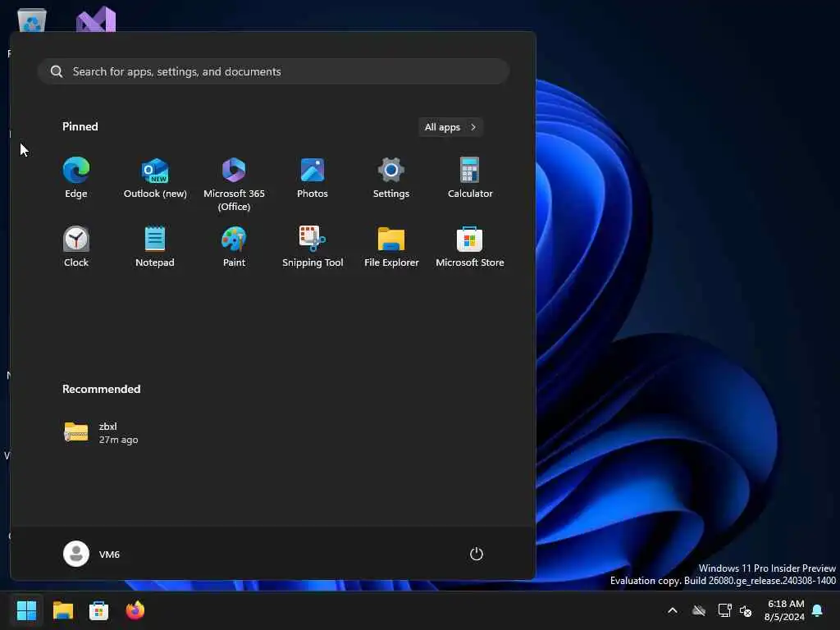Click the Pinned section heading
840x630 pixels.
coord(80,126)
